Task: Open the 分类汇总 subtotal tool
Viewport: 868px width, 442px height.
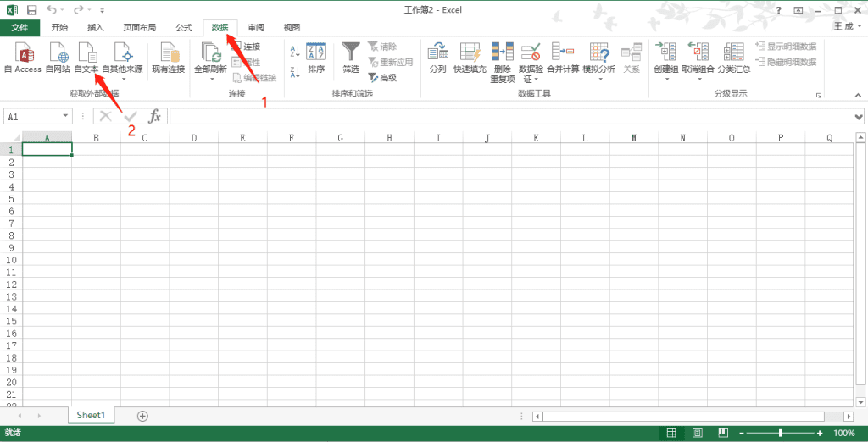Action: pos(733,57)
